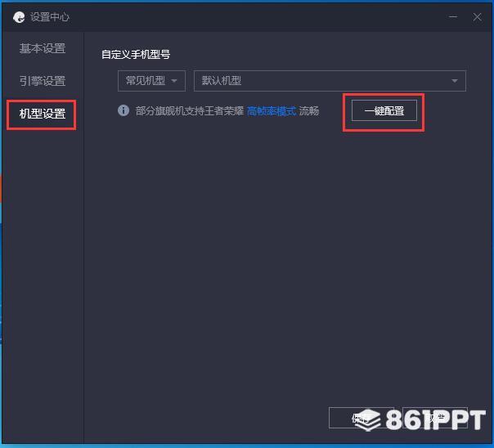Image resolution: width=494 pixels, height=448 pixels.
Task: Click the arrow at 默认机型 dropdown's right end
Action: 454,81
